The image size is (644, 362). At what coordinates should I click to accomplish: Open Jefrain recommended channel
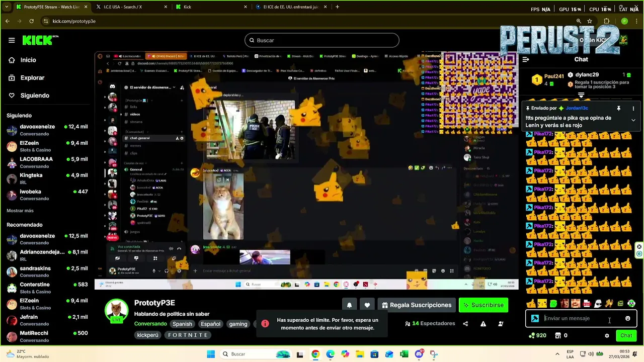click(47, 320)
